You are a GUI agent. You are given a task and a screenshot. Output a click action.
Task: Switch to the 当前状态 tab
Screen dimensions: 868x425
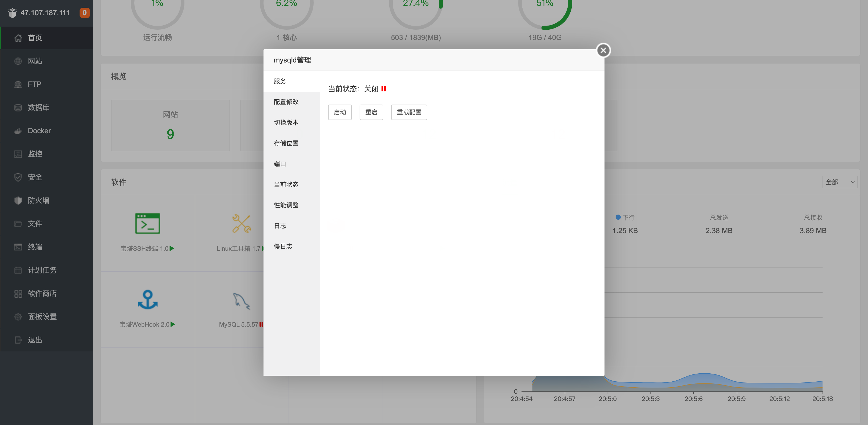[291, 185]
